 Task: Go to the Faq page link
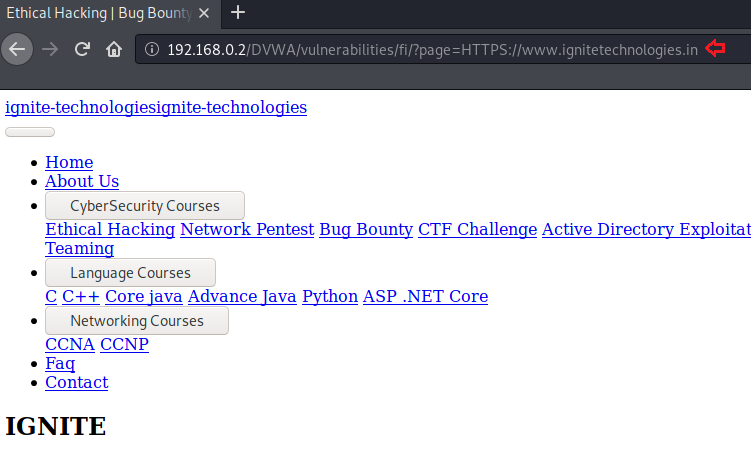point(60,363)
